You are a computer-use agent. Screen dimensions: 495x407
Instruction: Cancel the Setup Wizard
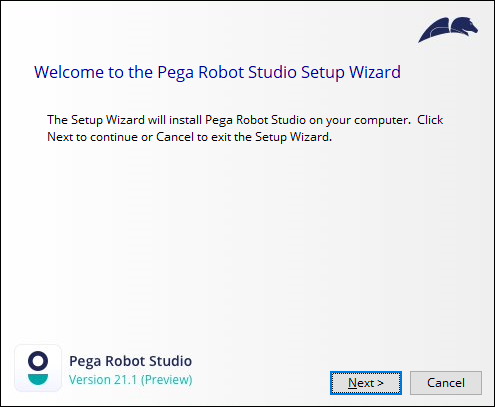point(446,383)
